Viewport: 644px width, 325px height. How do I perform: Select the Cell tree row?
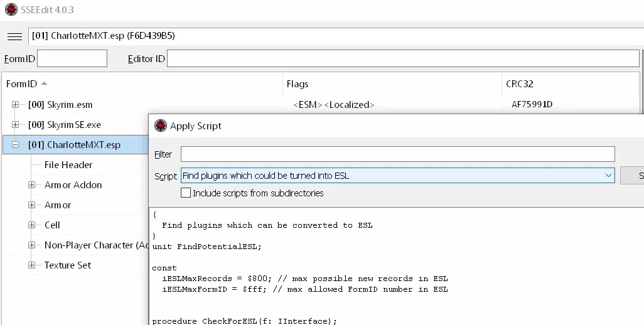52,225
